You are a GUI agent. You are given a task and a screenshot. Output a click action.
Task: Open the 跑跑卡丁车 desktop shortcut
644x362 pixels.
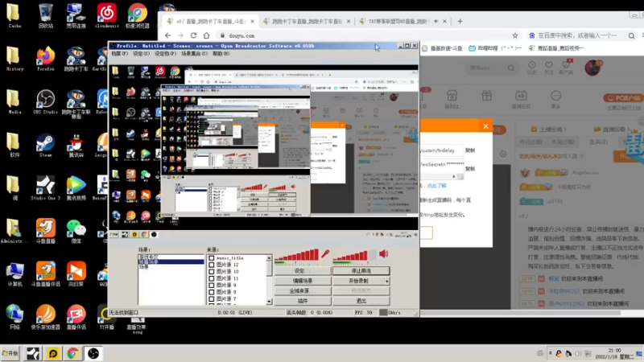pos(76,58)
